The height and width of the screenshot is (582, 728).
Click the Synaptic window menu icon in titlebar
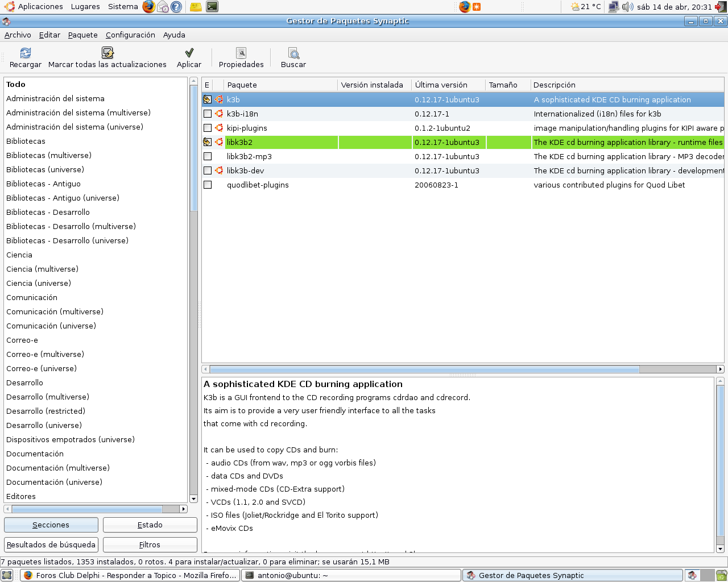click(x=6, y=21)
